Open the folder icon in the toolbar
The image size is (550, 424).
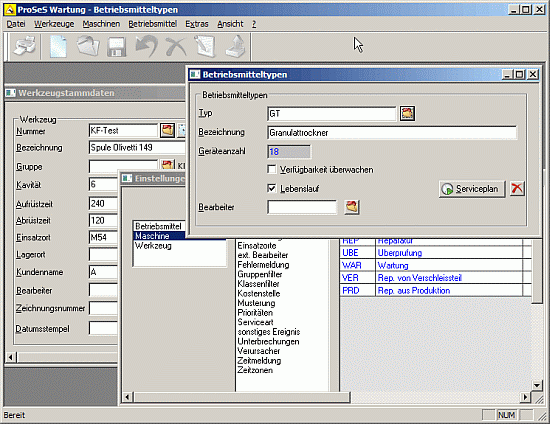pos(88,46)
